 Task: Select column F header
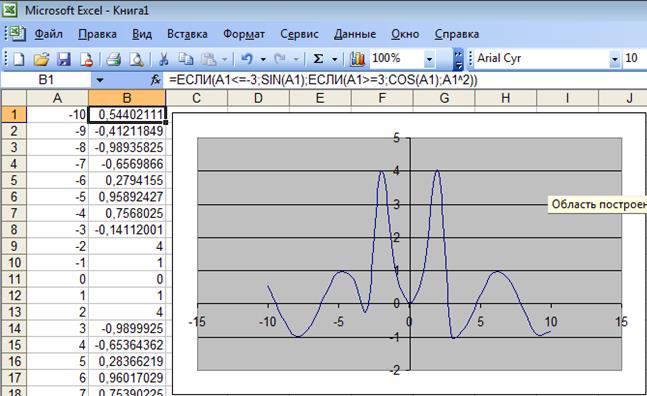pyautogui.click(x=382, y=98)
